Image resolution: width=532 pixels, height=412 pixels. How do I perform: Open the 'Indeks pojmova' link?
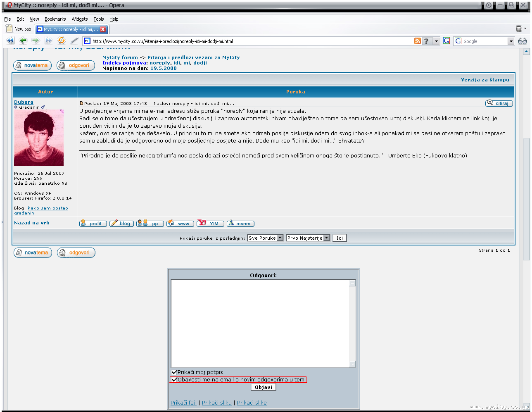(x=124, y=63)
